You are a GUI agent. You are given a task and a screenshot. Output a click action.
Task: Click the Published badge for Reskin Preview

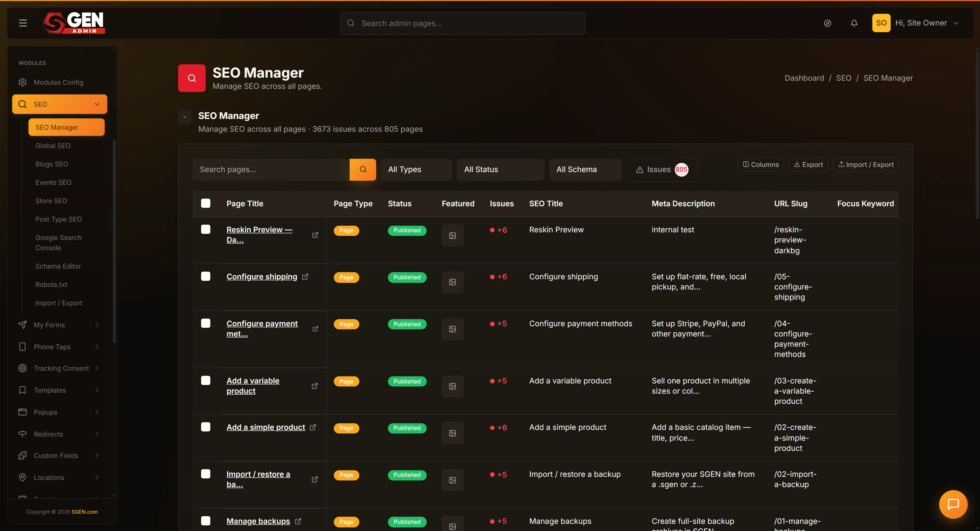point(407,230)
